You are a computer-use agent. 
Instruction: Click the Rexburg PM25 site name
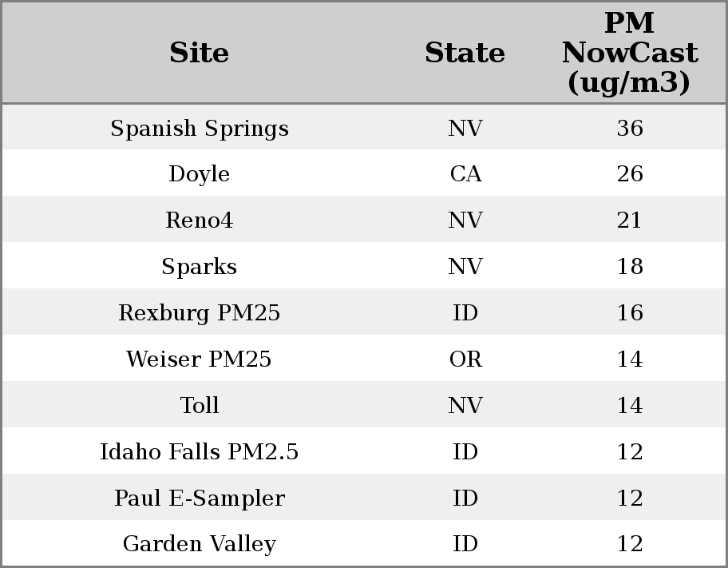coord(200,313)
